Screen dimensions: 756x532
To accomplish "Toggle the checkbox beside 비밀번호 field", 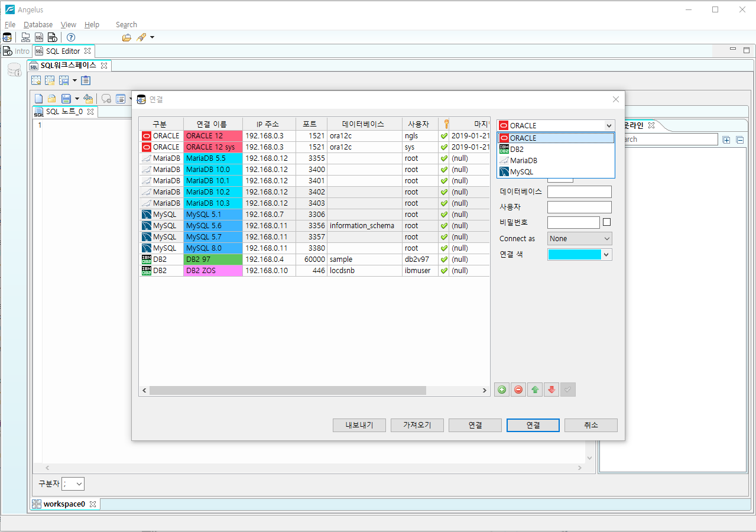I will [606, 222].
